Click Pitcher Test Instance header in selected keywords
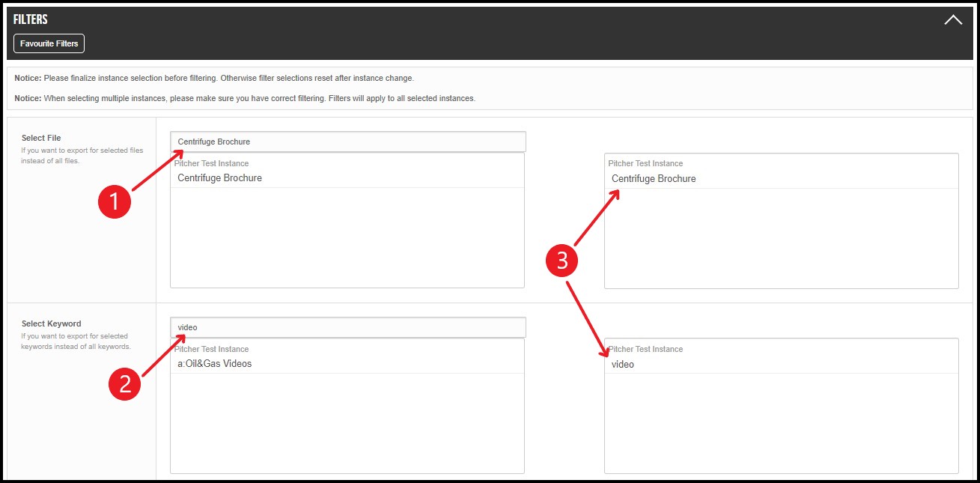 tap(645, 349)
